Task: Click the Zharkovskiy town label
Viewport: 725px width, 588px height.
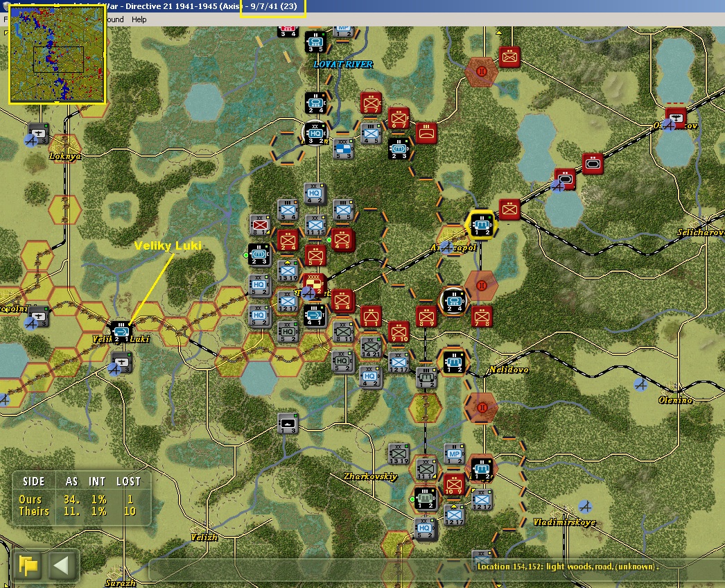Action: tap(370, 476)
